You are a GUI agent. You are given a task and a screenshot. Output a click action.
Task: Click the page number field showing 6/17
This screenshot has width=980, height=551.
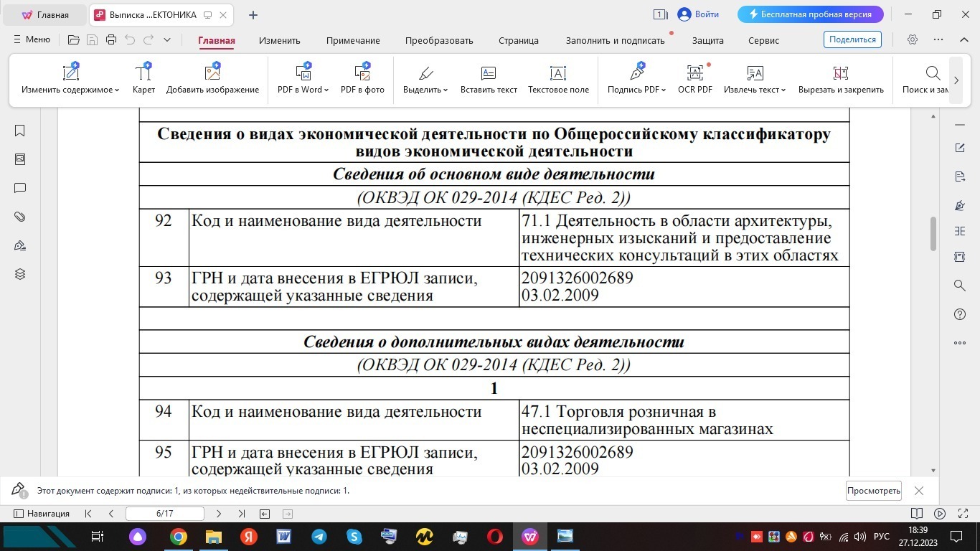point(164,514)
